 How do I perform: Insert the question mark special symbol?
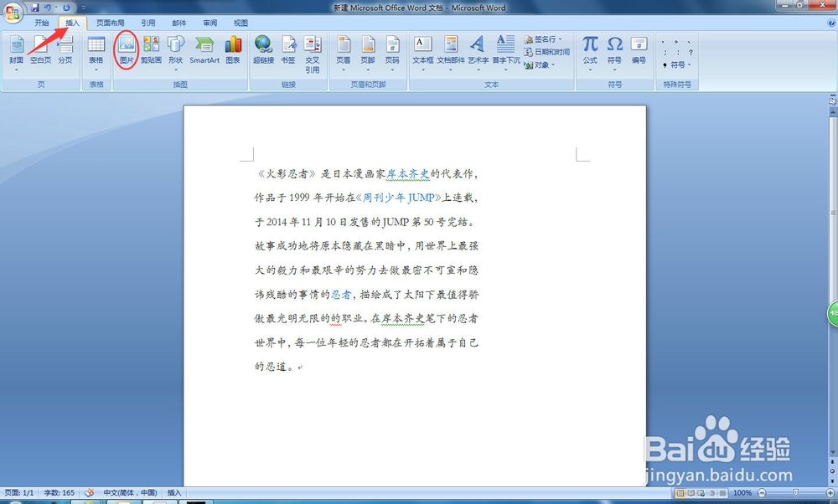tap(691, 52)
